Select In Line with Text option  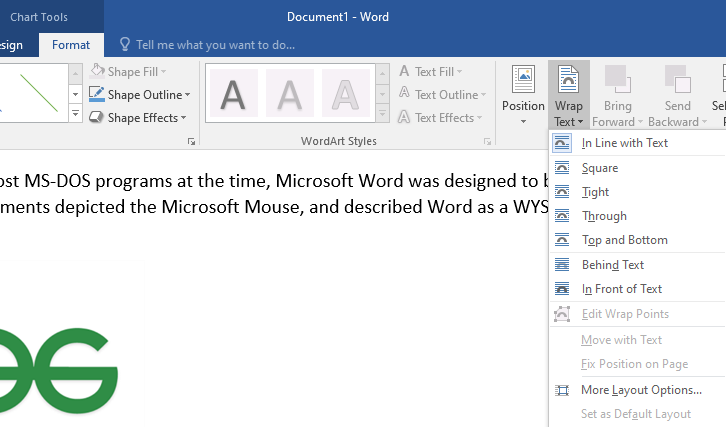[x=624, y=143]
